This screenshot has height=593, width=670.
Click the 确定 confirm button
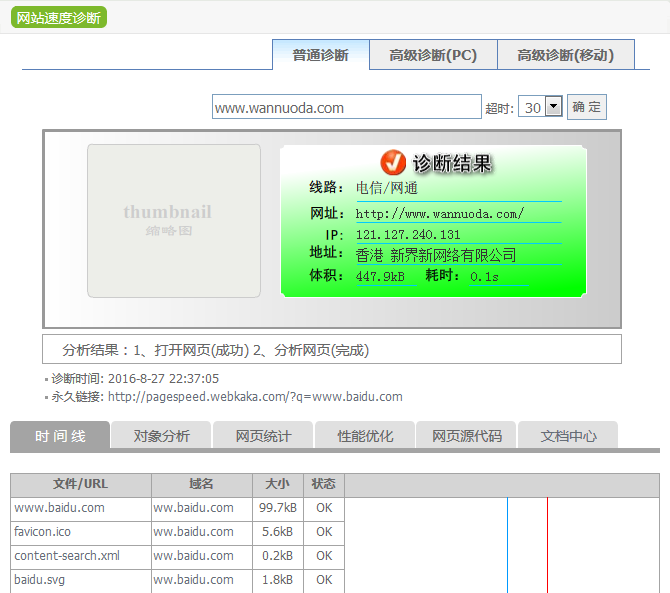tap(587, 107)
